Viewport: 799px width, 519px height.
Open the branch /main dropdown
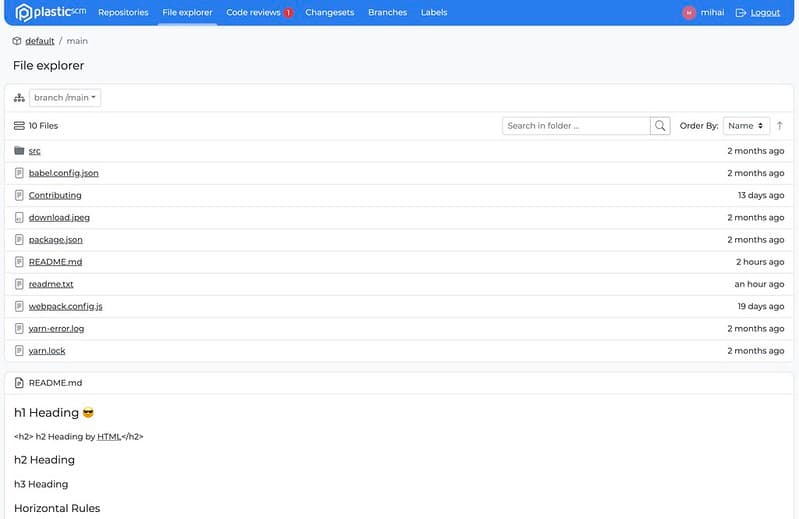pyautogui.click(x=65, y=98)
